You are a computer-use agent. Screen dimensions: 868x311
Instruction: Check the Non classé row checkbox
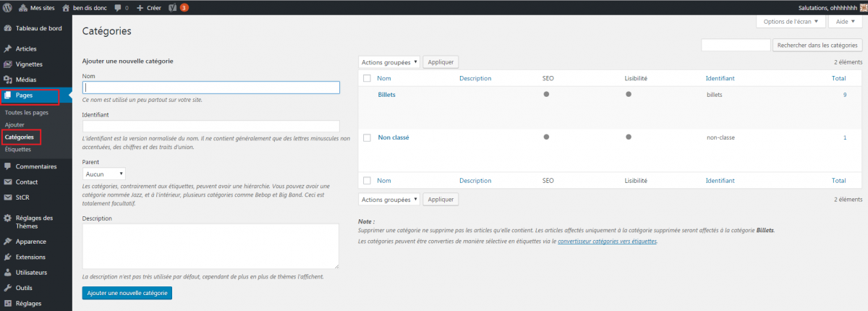(x=367, y=137)
